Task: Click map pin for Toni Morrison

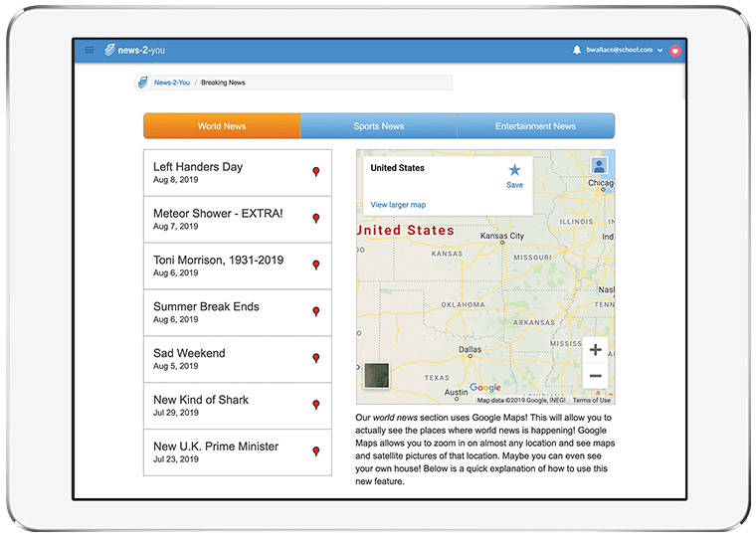Action: tap(315, 266)
